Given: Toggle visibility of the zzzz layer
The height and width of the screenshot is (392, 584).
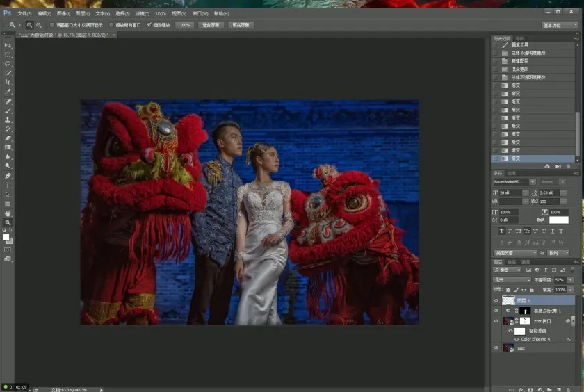Looking at the screenshot, I should point(496,348).
